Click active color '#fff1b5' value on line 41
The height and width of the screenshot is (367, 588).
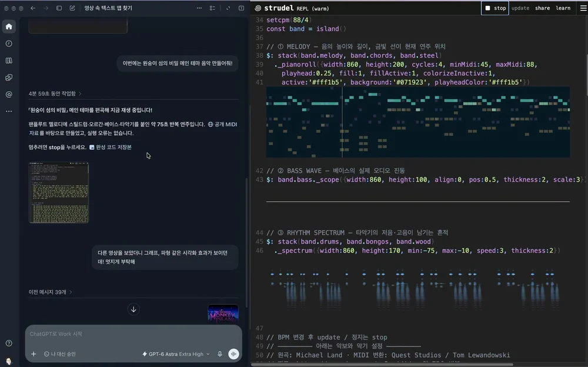[326, 82]
